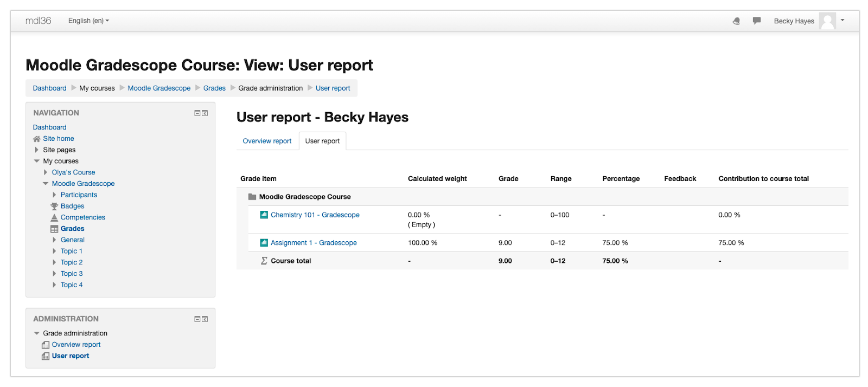Expand the Site pages tree node
The width and height of the screenshot is (868, 387).
point(36,150)
